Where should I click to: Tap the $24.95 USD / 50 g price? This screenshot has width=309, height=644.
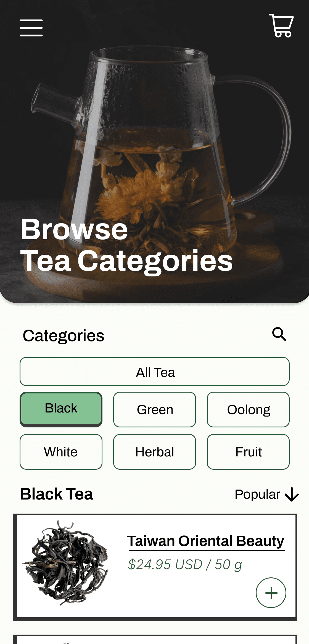click(x=185, y=564)
